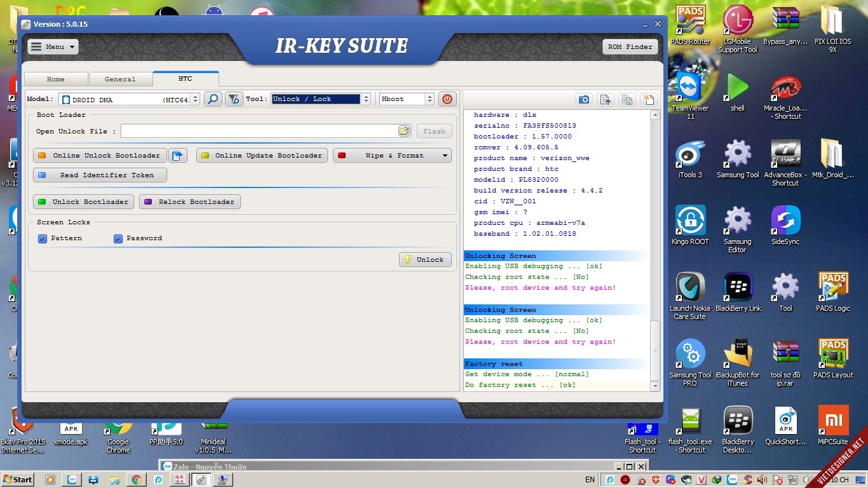
Task: Expand the Wipe & Format dropdown
Action: (x=392, y=156)
